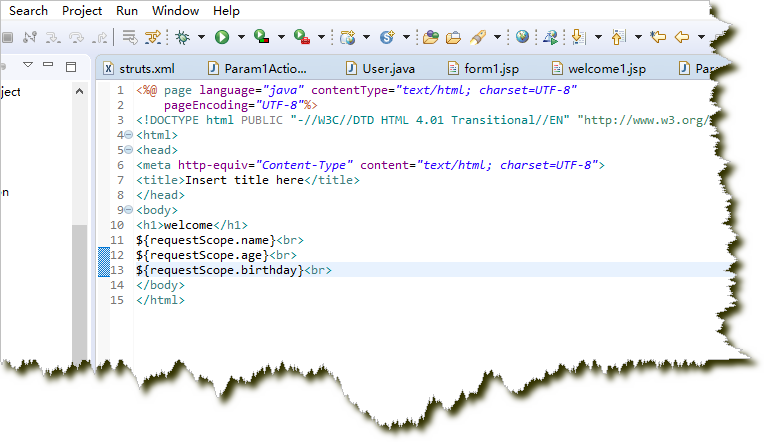Click the green Run button icon
Image resolution: width=764 pixels, height=442 pixels.
coord(222,37)
